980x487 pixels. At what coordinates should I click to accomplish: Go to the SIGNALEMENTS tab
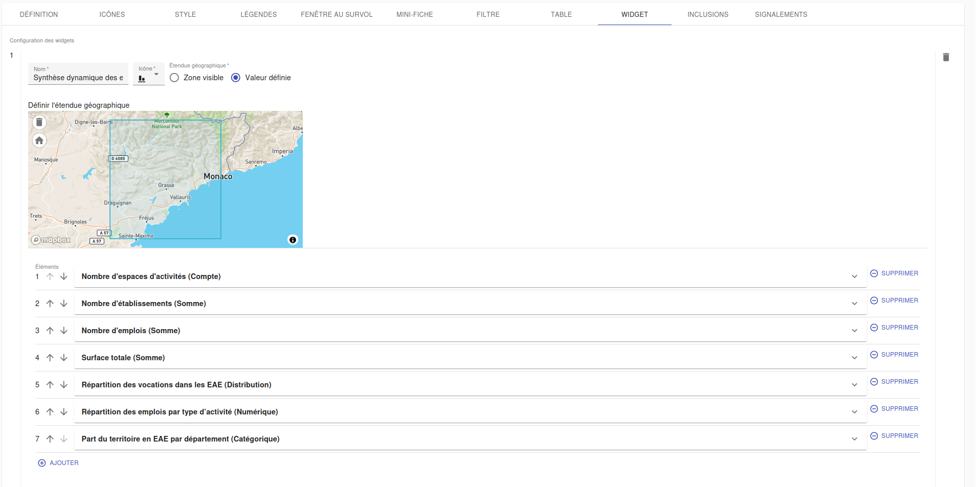781,14
